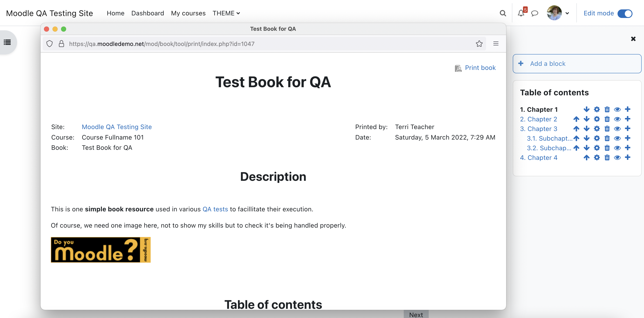The height and width of the screenshot is (318, 644).
Task: Move Chapter 2 down
Action: 587,119
